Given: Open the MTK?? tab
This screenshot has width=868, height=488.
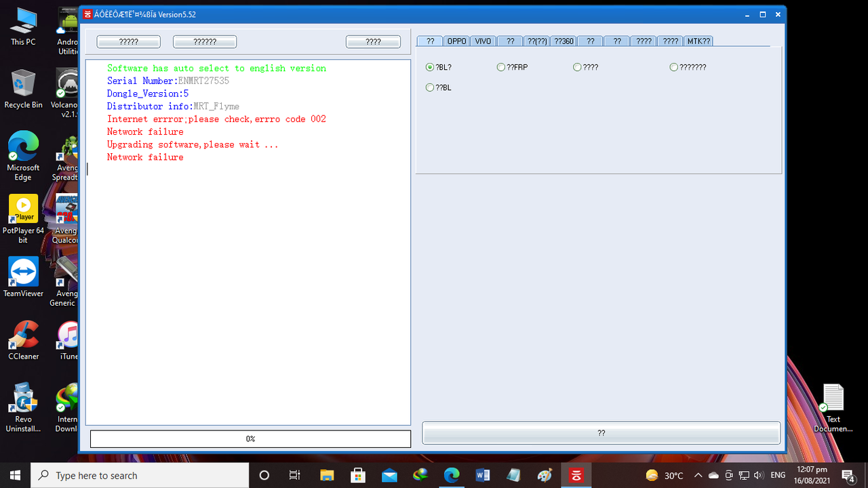Looking at the screenshot, I should point(698,41).
